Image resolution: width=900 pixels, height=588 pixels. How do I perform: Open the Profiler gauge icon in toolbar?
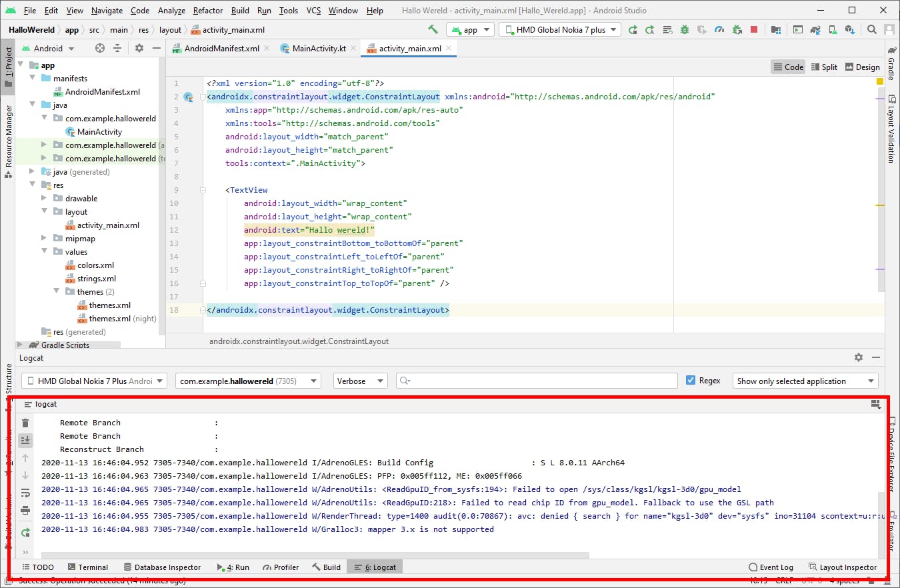point(719,29)
